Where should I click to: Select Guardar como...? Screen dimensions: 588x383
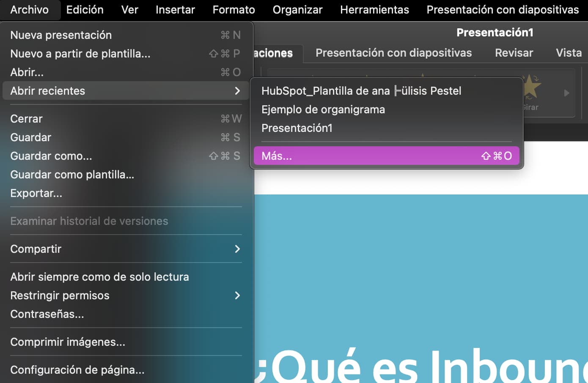pos(51,156)
